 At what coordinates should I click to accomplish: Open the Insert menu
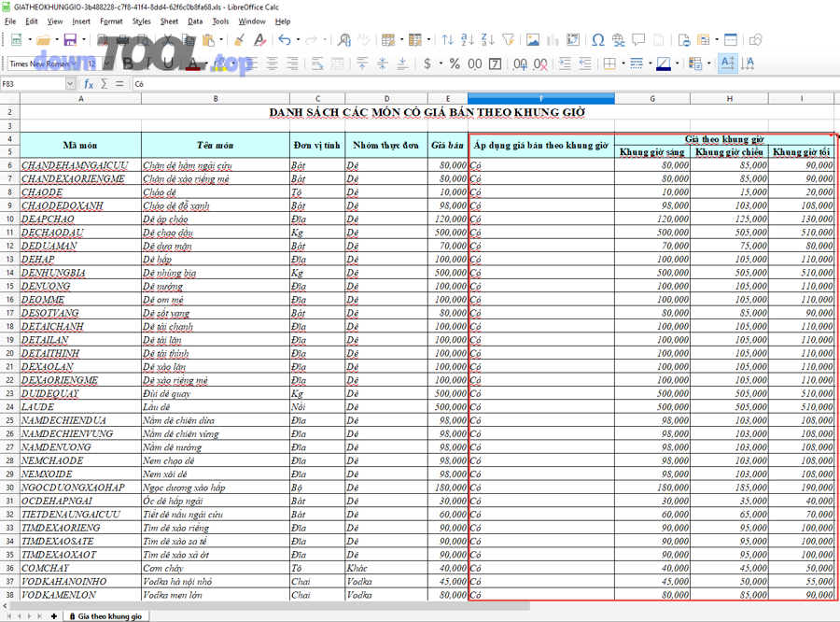coord(81,21)
